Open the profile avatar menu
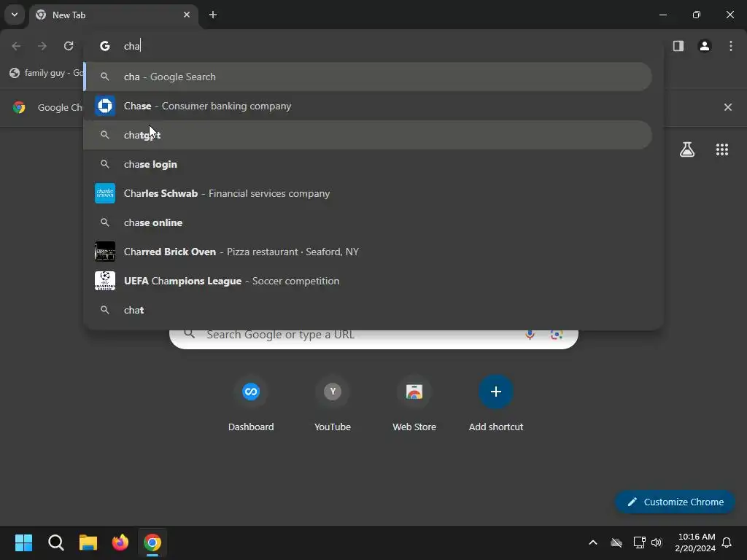Screen dimensions: 747x560 [705, 46]
